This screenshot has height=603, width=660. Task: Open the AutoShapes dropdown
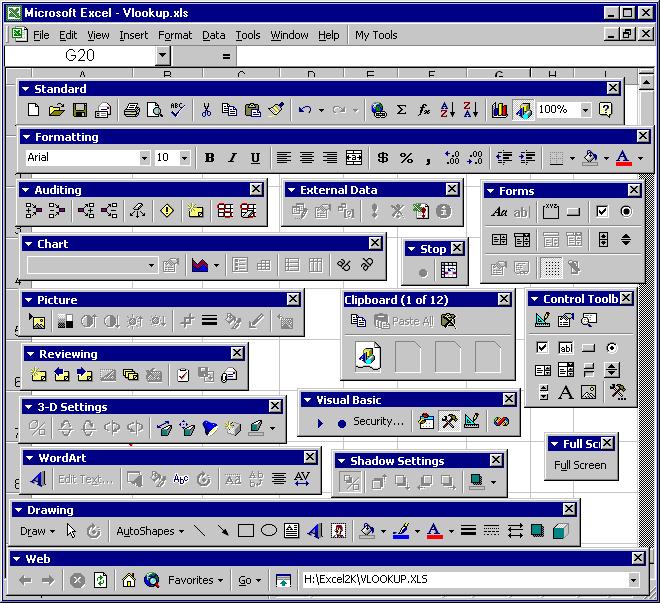tap(150, 531)
